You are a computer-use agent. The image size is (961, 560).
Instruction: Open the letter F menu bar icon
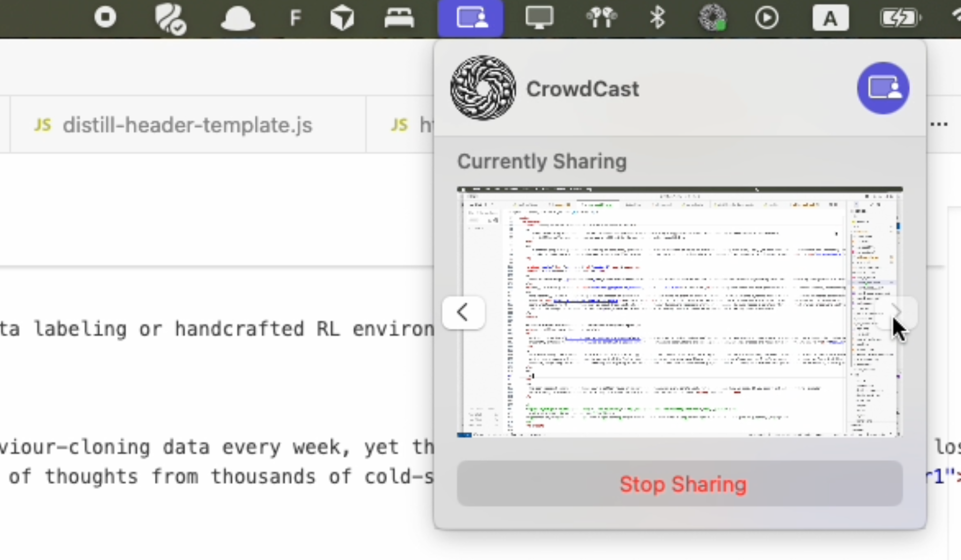point(295,19)
